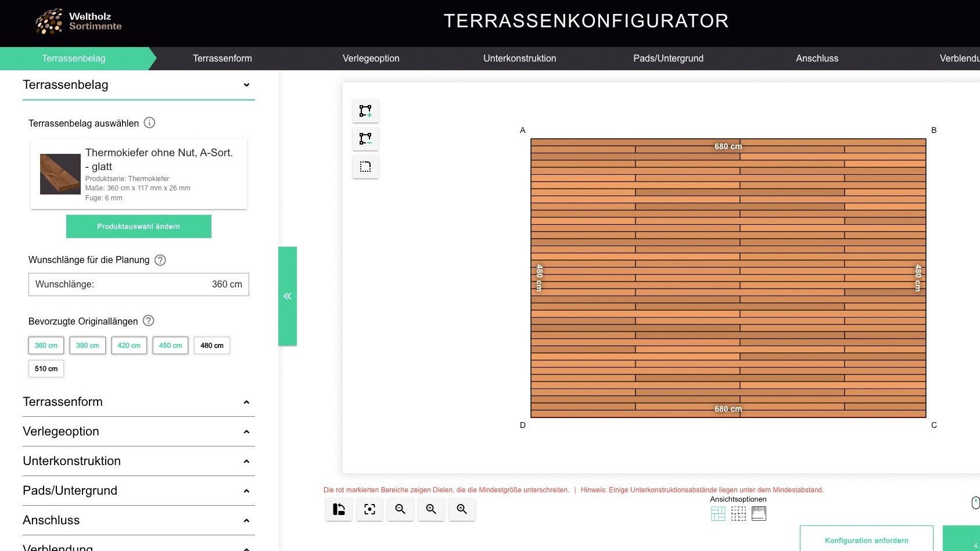Select the remove corner point tool
The height and width of the screenshot is (551, 980).
click(365, 138)
